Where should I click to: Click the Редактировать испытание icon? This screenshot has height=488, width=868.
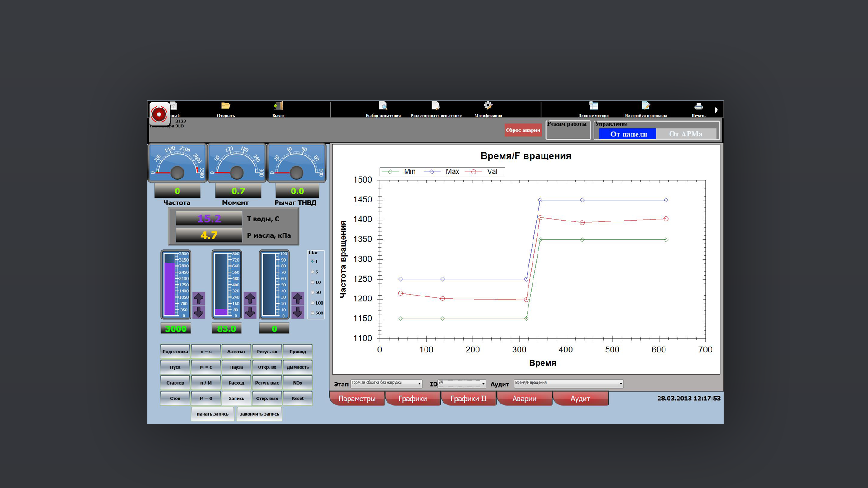pyautogui.click(x=435, y=106)
